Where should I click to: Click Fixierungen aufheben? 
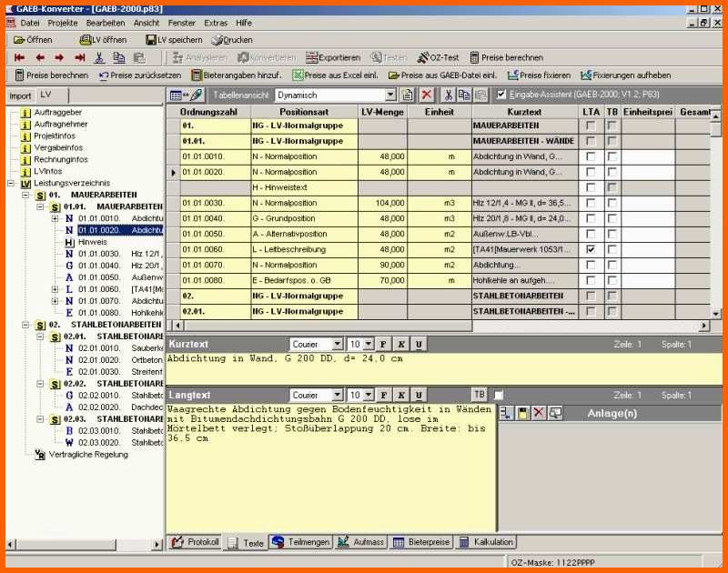click(626, 75)
